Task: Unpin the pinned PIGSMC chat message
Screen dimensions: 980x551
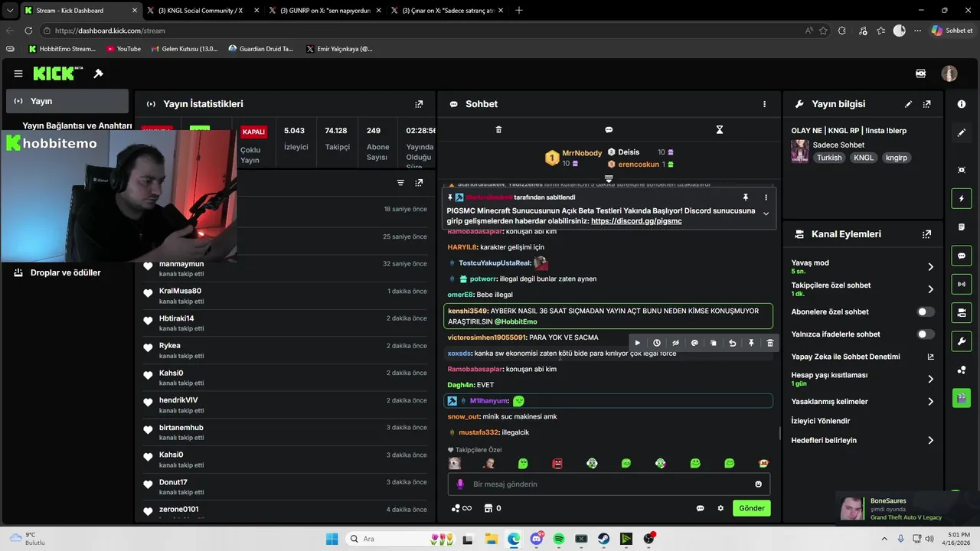Action: (x=746, y=197)
